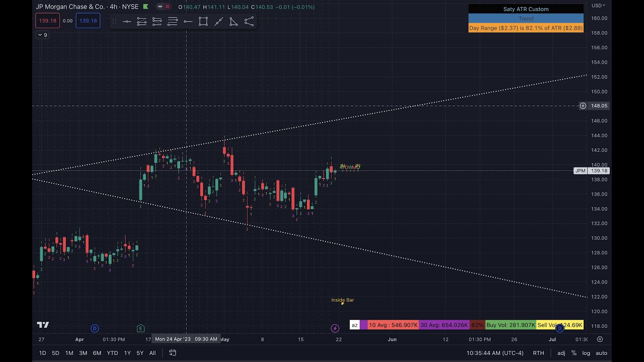This screenshot has width=644, height=362.
Task: Open the time axis settings gear
Action: tap(600, 339)
